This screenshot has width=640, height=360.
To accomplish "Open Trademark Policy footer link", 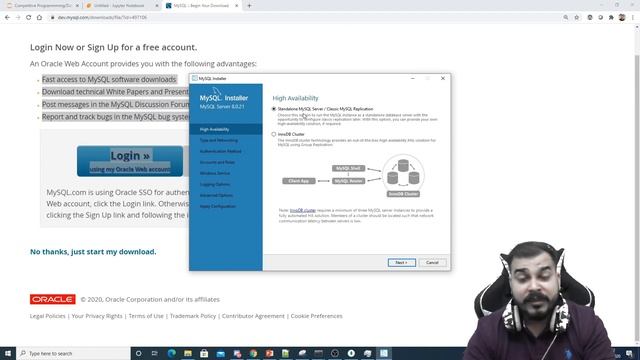I will click(193, 316).
